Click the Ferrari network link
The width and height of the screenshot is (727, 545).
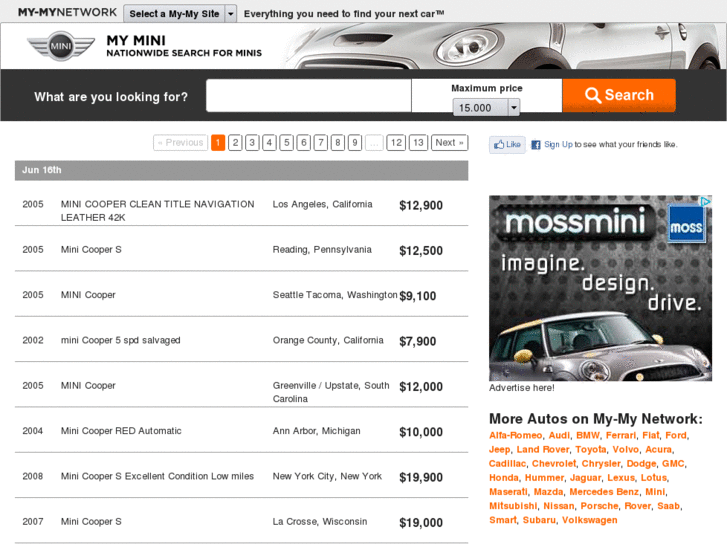(621, 436)
